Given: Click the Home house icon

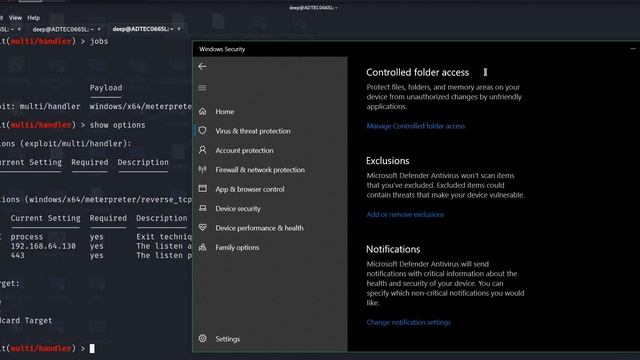Looking at the screenshot, I should (202, 111).
